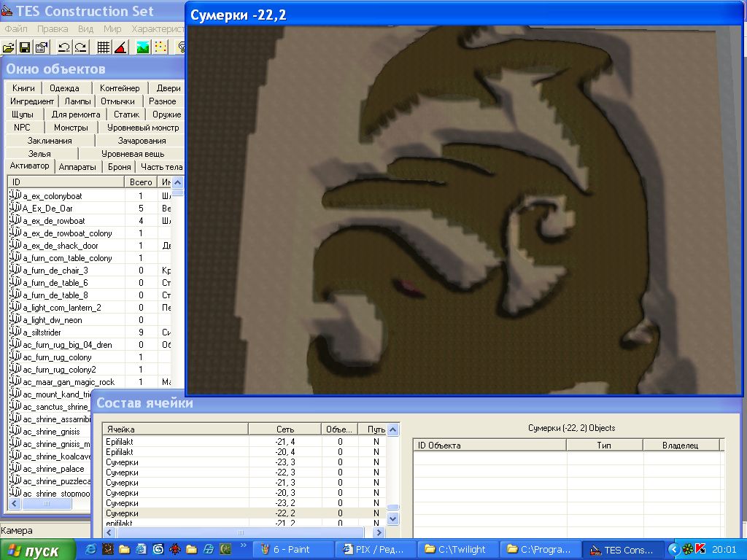Viewport: 747px width, 560px height.
Task: Open the Мир menu
Action: pos(112,28)
